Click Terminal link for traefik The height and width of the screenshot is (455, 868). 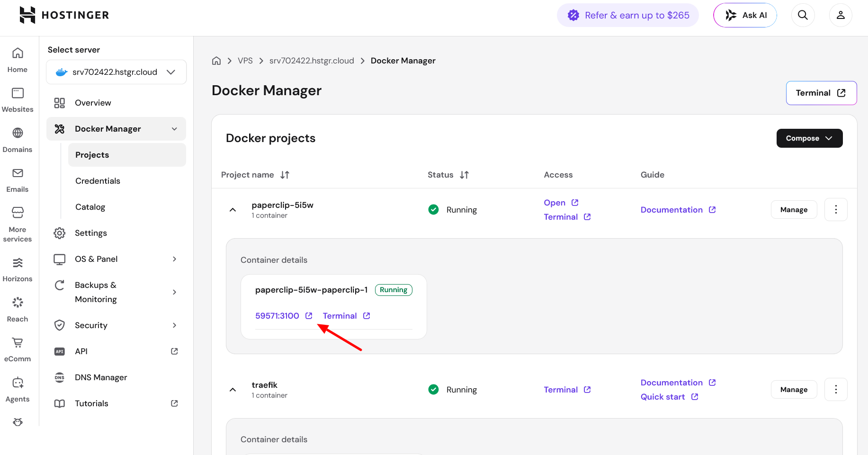(567, 390)
